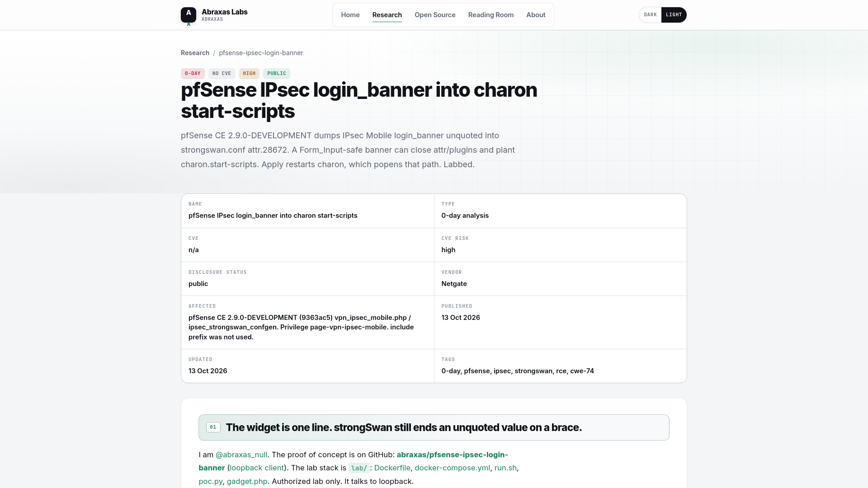Open the @abraxas_null profile link
The height and width of the screenshot is (488, 868).
(x=241, y=455)
